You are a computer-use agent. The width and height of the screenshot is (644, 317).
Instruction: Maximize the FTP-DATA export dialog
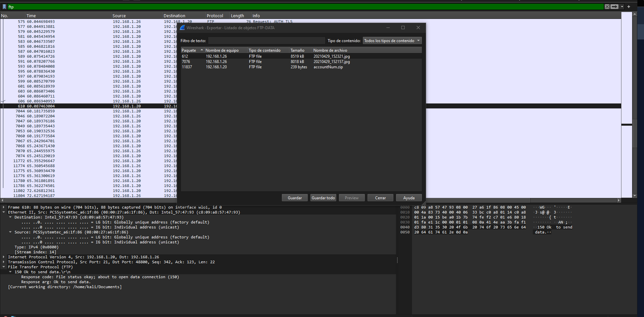403,28
